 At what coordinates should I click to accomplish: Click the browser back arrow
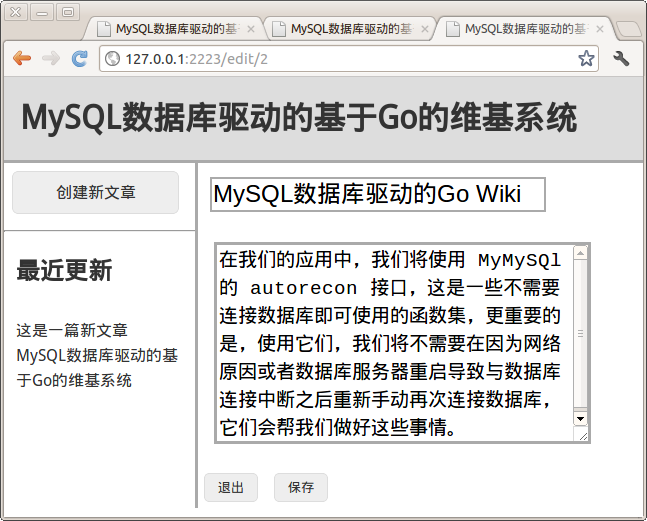tap(21, 59)
